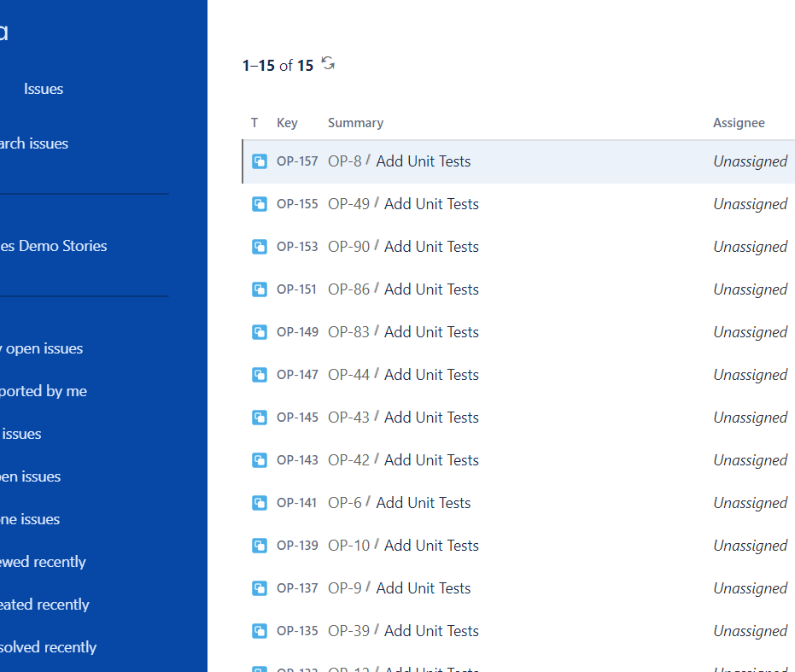
Task: Click sub-task icon for OP-135
Action: (x=260, y=631)
